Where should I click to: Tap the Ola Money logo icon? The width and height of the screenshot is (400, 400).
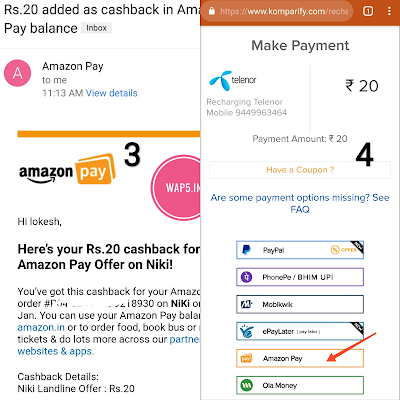pos(246,385)
